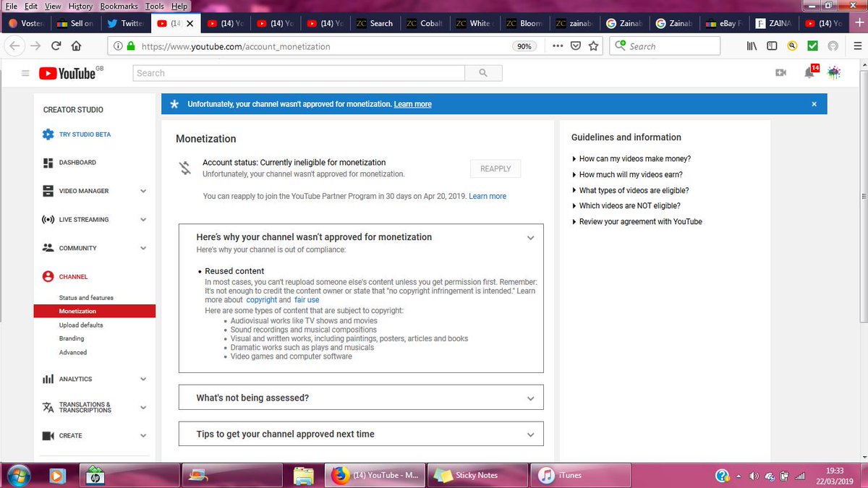Expand Video Manager section chevron

143,191
